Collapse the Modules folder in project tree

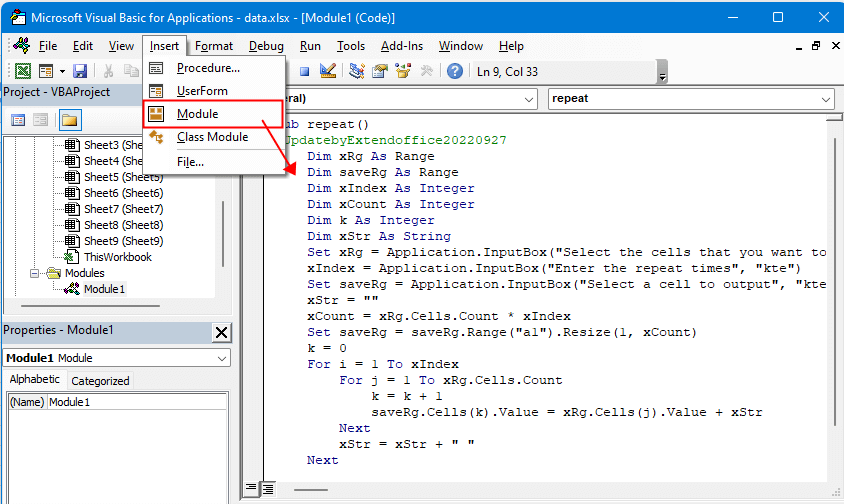pos(36,273)
